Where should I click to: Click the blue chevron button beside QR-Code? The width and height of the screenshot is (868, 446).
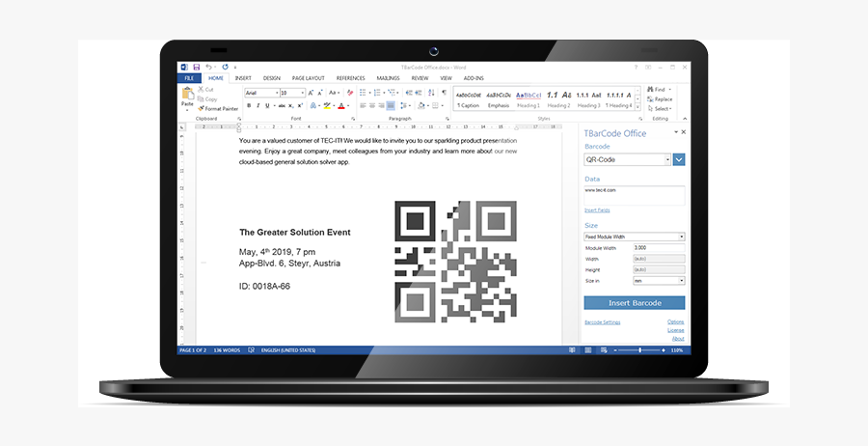[679, 159]
